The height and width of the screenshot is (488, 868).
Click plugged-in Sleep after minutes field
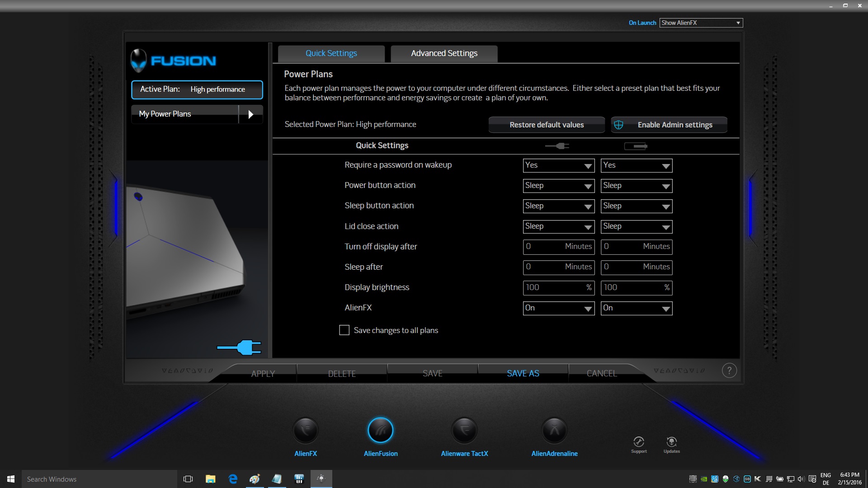coord(558,267)
